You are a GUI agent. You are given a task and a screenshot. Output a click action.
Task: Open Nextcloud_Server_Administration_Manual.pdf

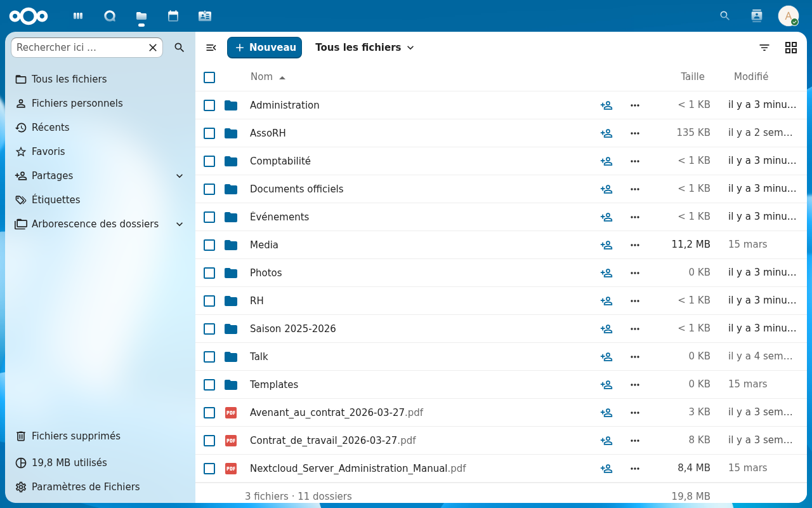click(x=358, y=469)
